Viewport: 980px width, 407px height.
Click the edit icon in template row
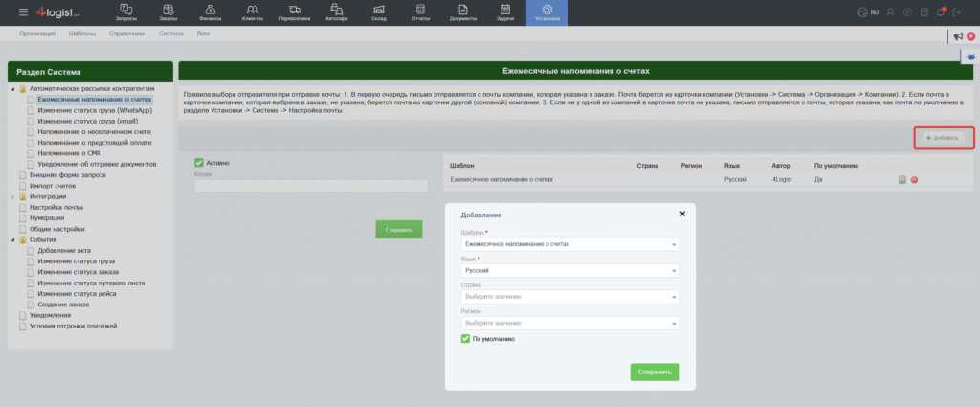902,180
